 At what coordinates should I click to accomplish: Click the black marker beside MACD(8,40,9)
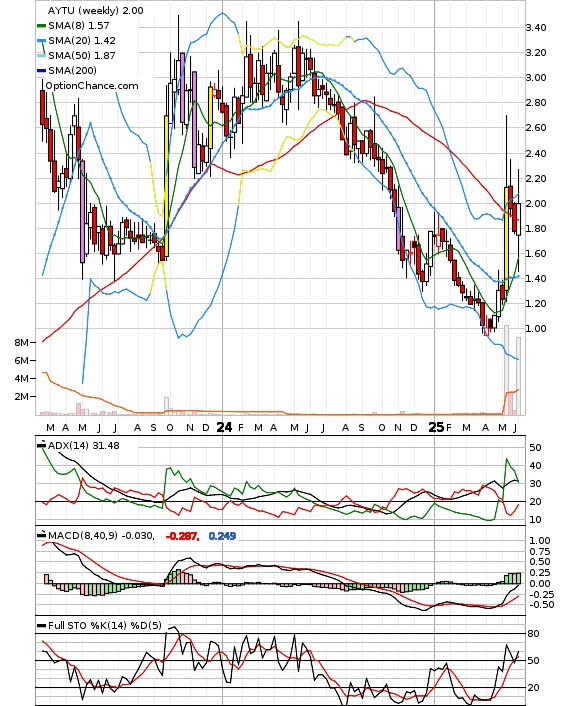pos(41,535)
